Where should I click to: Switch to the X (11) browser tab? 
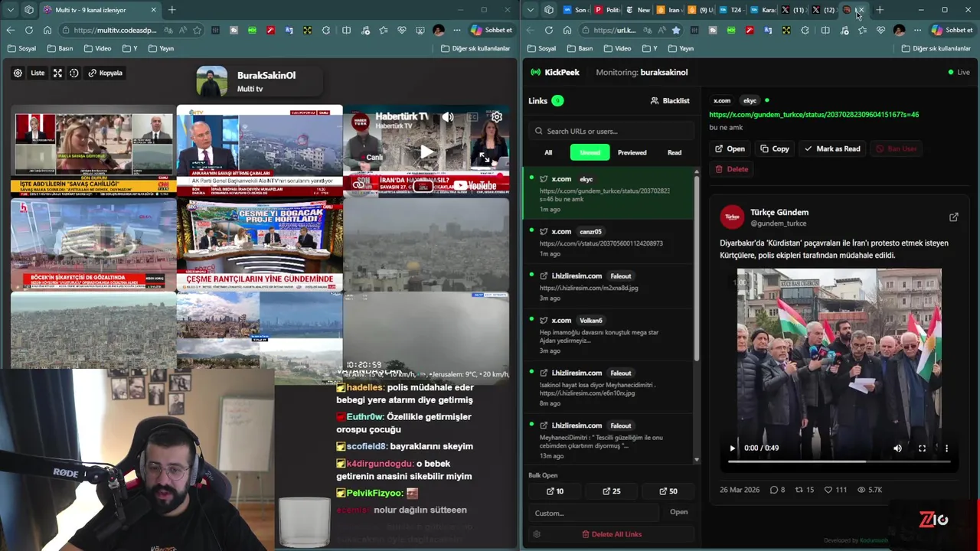pos(793,10)
